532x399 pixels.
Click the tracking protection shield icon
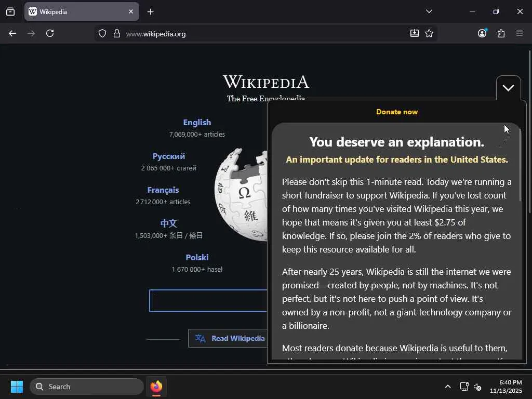[x=102, y=33]
